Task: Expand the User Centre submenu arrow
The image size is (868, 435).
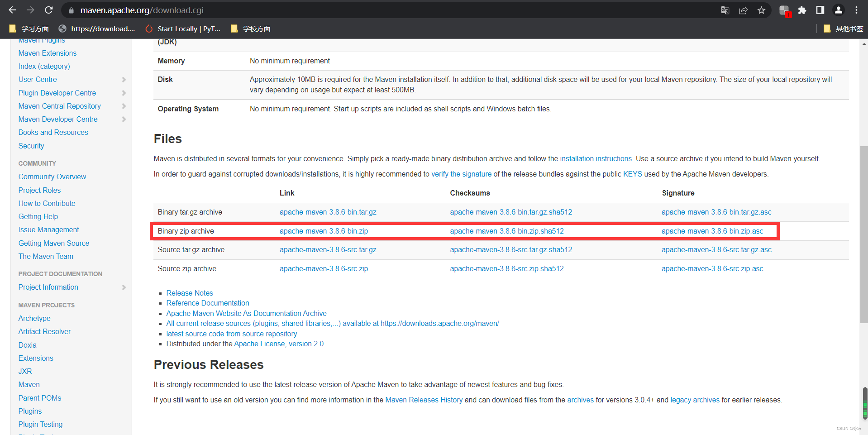Action: click(x=124, y=80)
